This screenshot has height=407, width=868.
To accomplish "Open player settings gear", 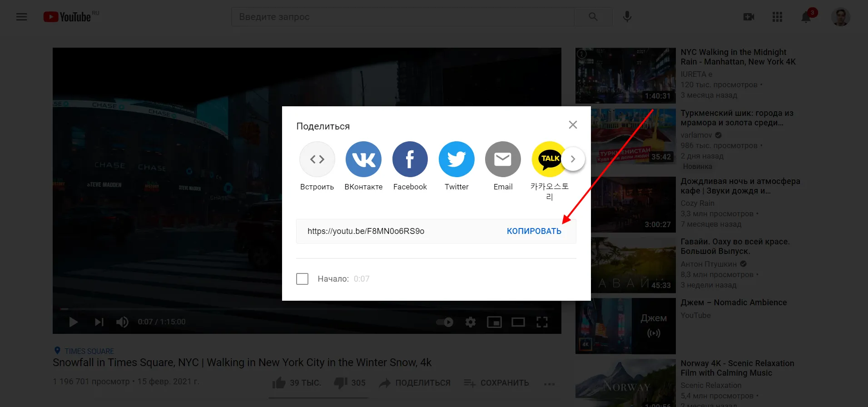I will pos(471,322).
